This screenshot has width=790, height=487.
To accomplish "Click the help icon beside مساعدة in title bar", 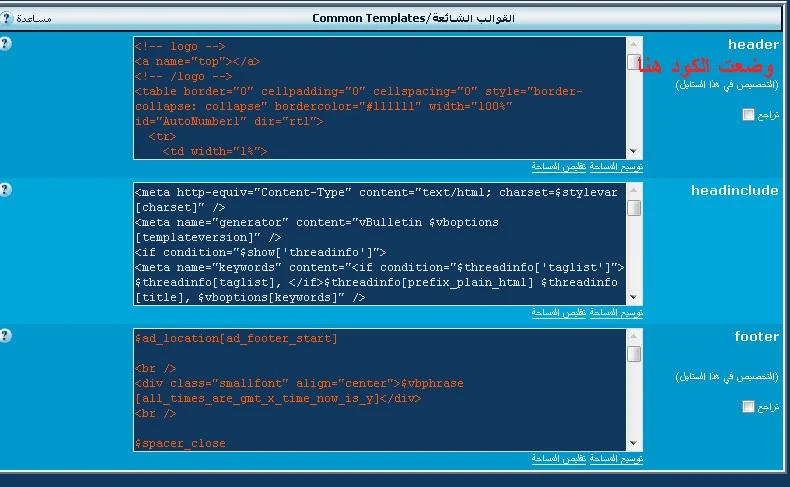I will [8, 18].
